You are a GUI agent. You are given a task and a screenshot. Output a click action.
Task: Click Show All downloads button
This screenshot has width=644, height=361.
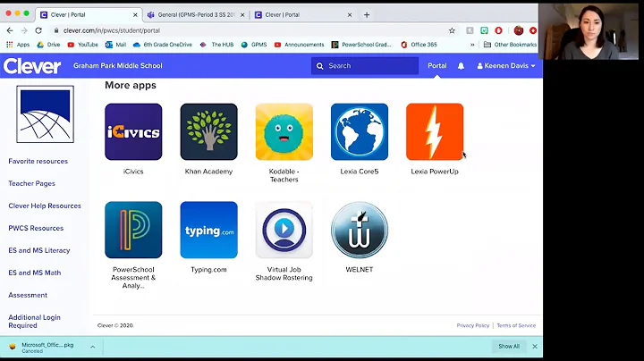click(509, 346)
